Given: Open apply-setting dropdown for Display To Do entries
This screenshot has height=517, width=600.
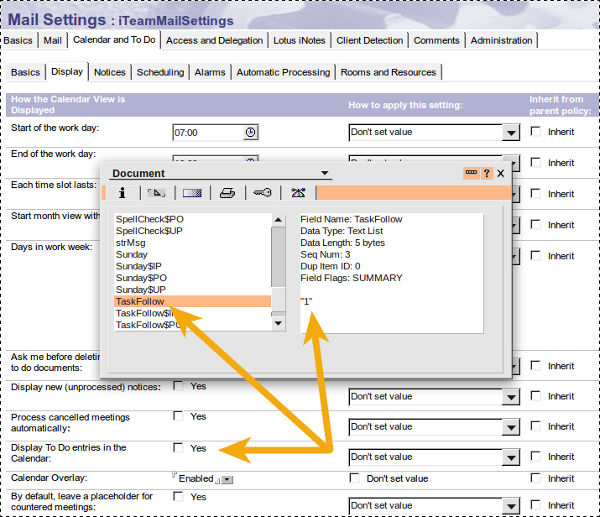Looking at the screenshot, I should tap(511, 458).
